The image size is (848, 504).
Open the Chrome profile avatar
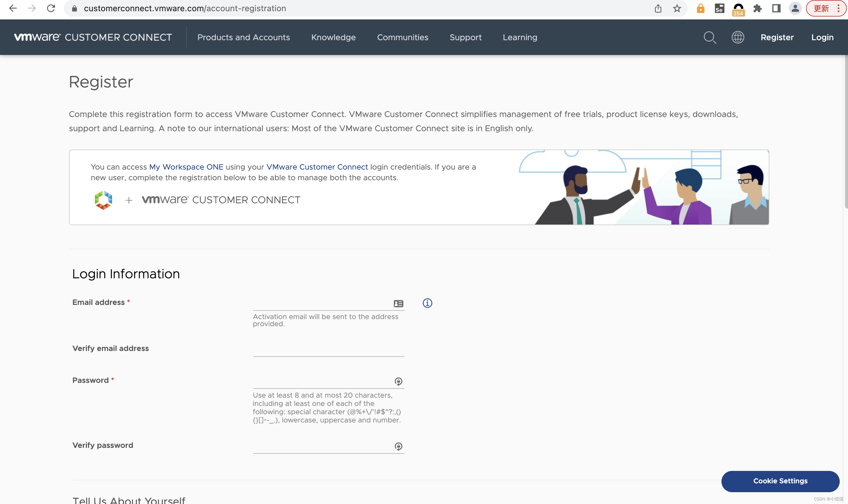pyautogui.click(x=795, y=9)
